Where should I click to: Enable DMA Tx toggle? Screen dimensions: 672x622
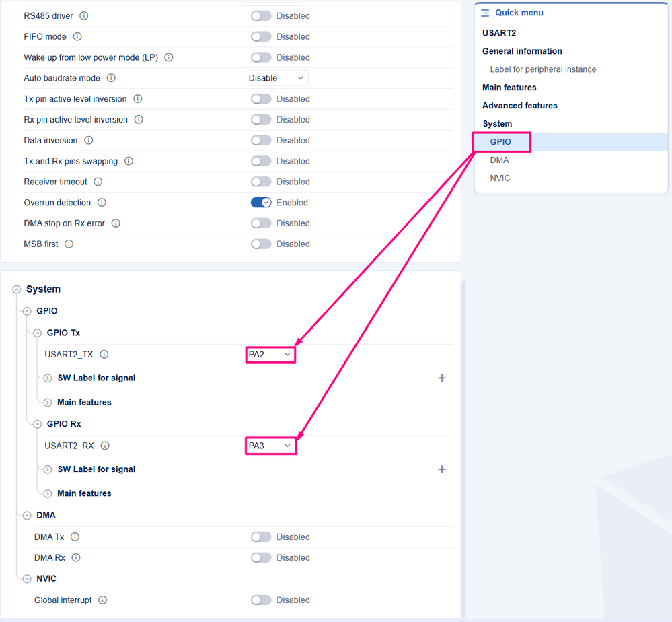click(x=261, y=537)
